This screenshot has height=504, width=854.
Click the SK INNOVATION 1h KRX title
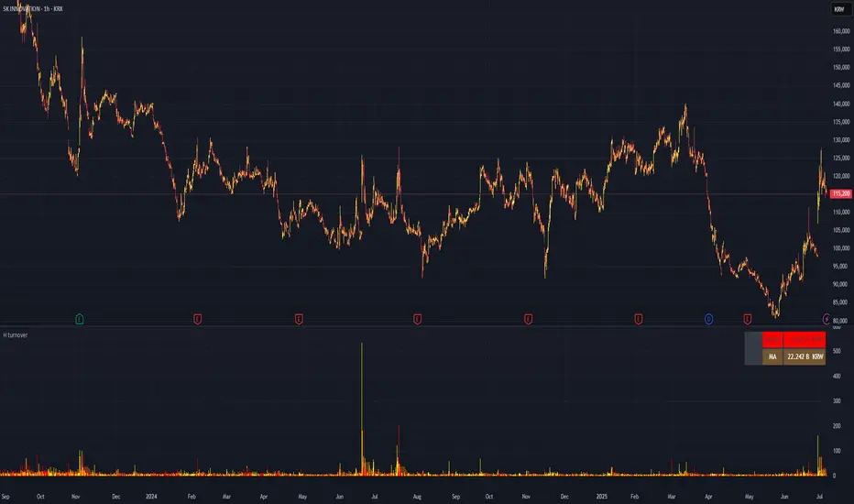[x=33, y=9]
